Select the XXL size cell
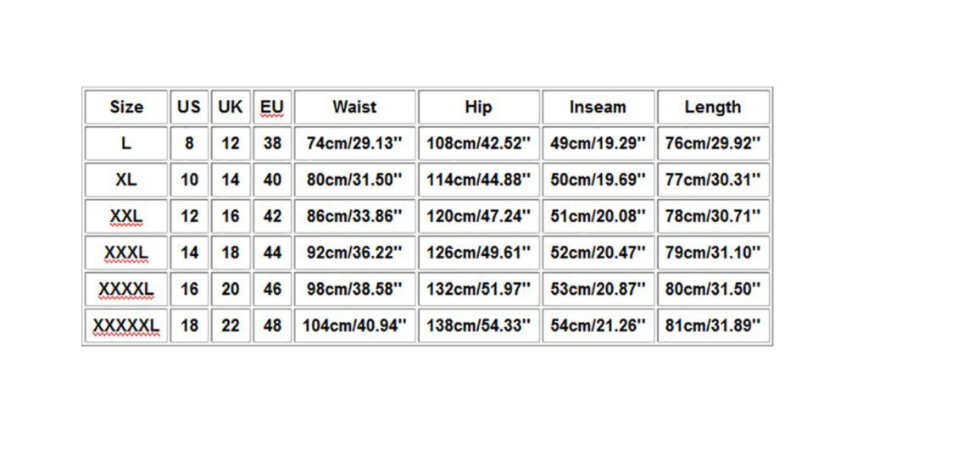Image resolution: width=980 pixels, height=455 pixels. tap(126, 216)
